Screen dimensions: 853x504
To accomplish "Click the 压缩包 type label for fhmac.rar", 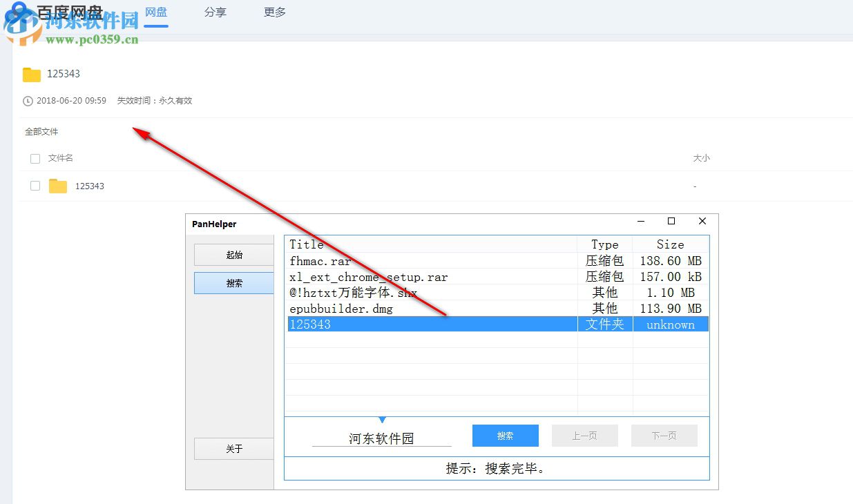I will pyautogui.click(x=604, y=260).
